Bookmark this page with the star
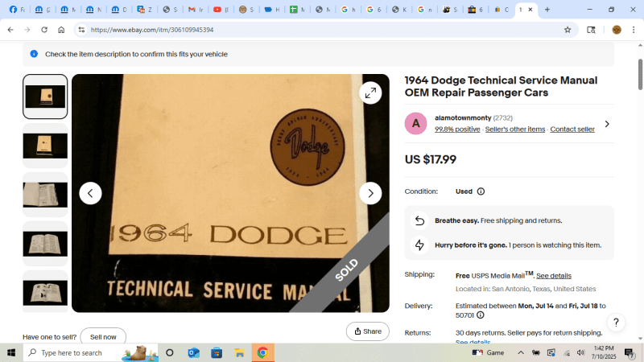The width and height of the screenshot is (644, 362). click(568, 30)
